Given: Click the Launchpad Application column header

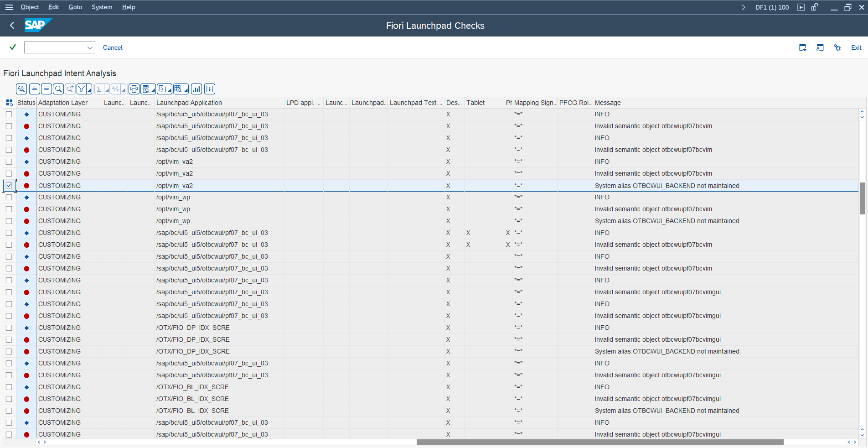Looking at the screenshot, I should coord(219,103).
